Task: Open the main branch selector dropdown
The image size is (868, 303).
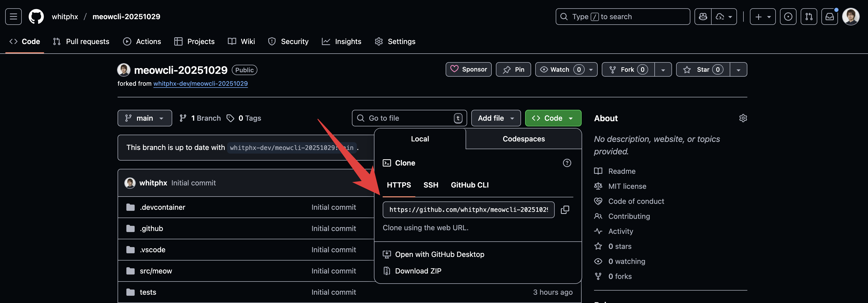Action: pyautogui.click(x=144, y=118)
